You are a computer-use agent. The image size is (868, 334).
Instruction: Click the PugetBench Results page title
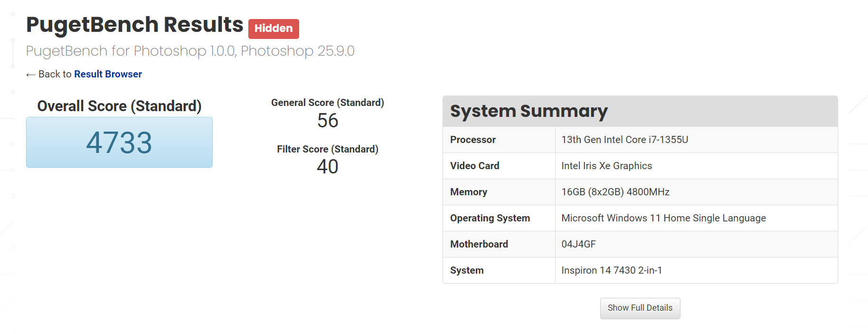coord(134,25)
